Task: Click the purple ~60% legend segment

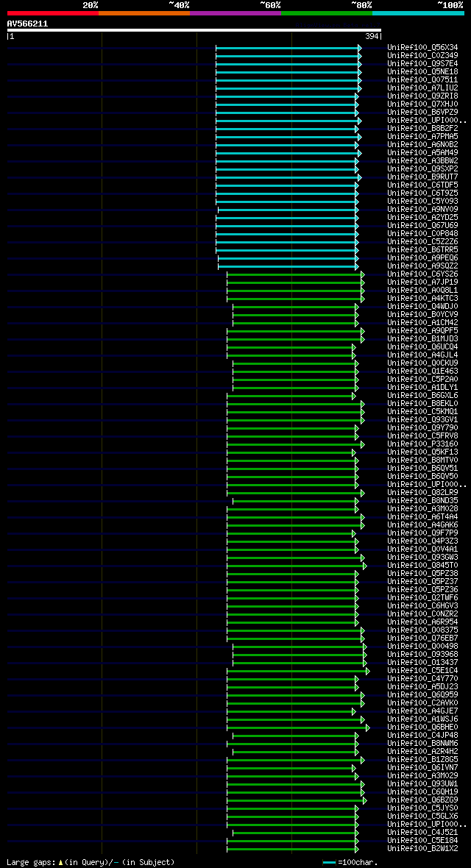Action: tap(235, 13)
